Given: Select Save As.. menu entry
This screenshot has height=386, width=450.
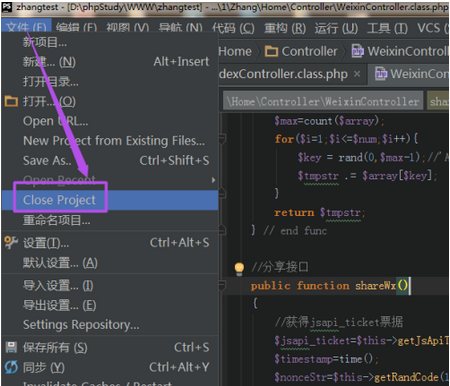Looking at the screenshot, I should point(110,160).
